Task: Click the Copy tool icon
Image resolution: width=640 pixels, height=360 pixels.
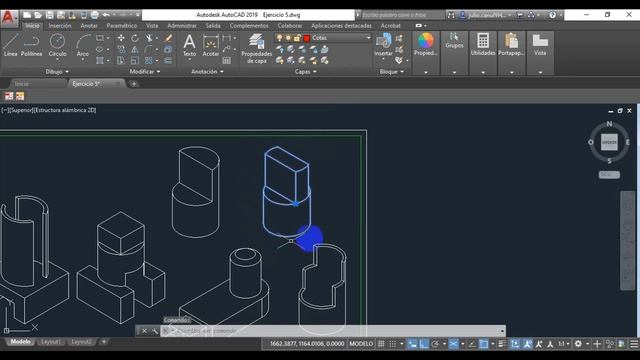Action: [x=121, y=49]
